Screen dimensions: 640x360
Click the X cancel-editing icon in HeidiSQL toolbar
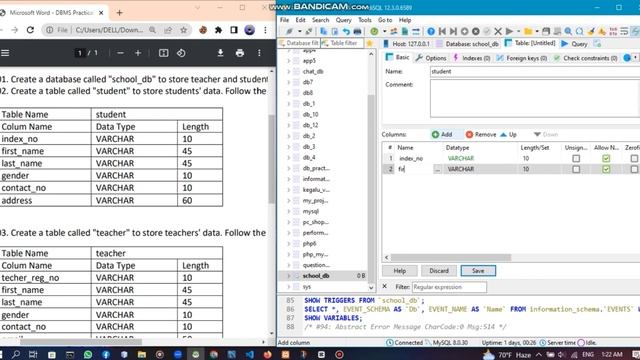click(498, 31)
